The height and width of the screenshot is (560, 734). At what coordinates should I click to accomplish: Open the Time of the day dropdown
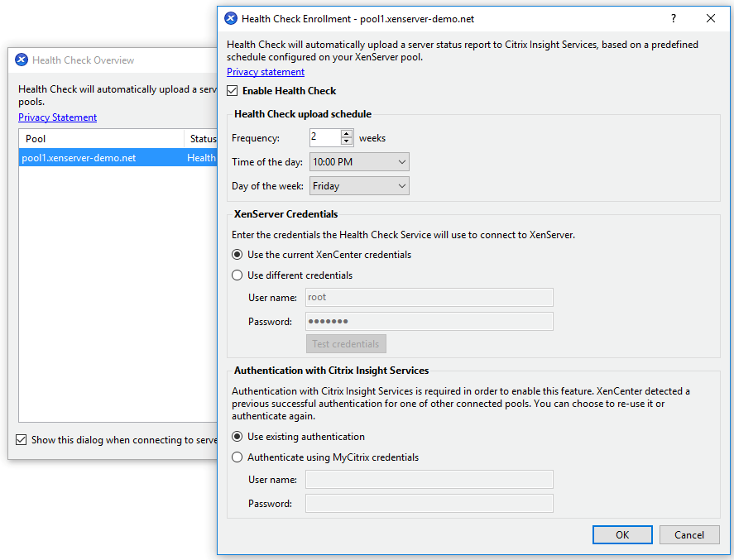pyautogui.click(x=359, y=162)
